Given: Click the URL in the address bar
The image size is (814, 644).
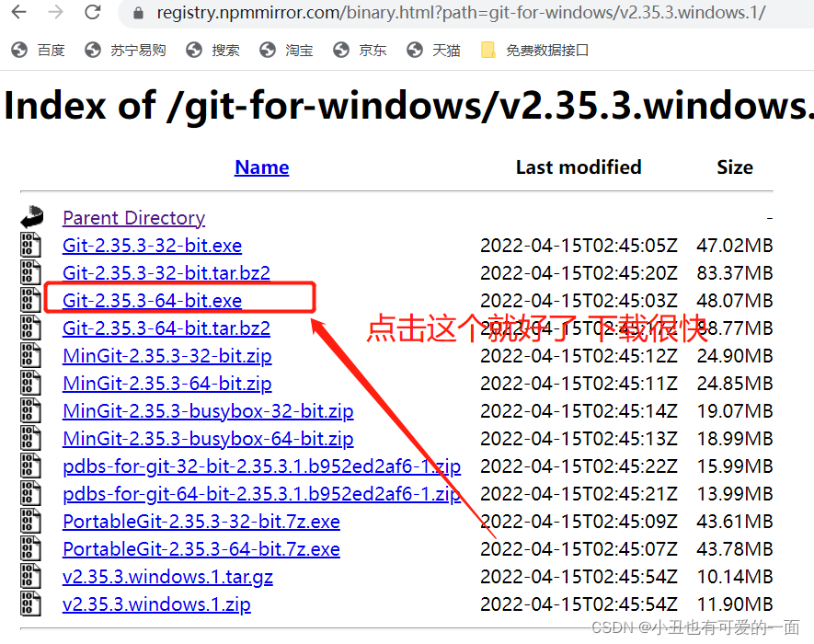Looking at the screenshot, I should 461,13.
